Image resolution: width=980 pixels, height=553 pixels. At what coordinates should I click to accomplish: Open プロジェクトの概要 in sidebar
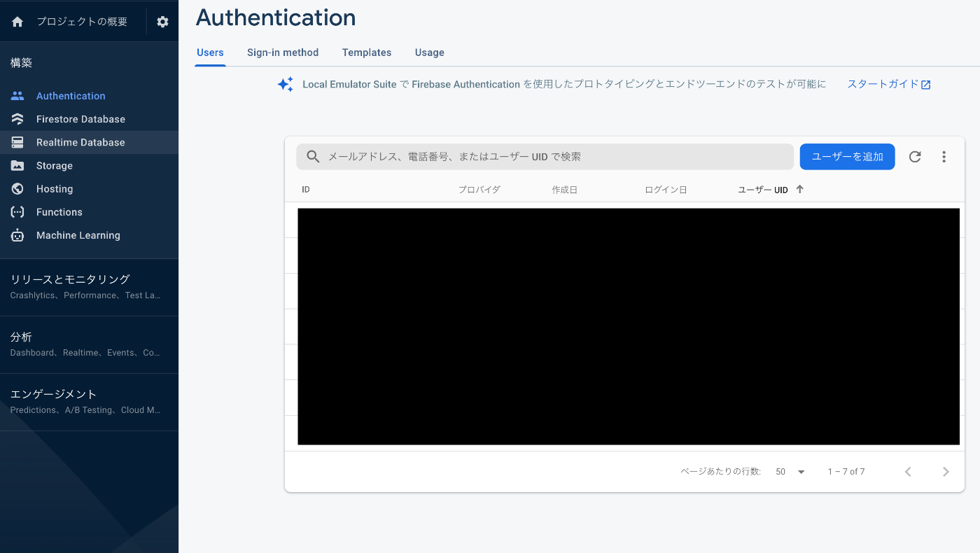point(82,22)
